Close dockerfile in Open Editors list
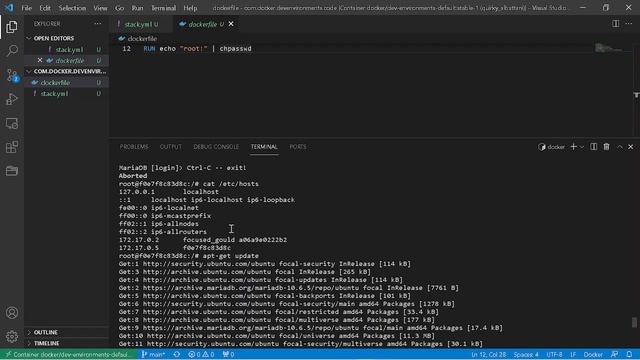640x360 pixels. [40, 60]
